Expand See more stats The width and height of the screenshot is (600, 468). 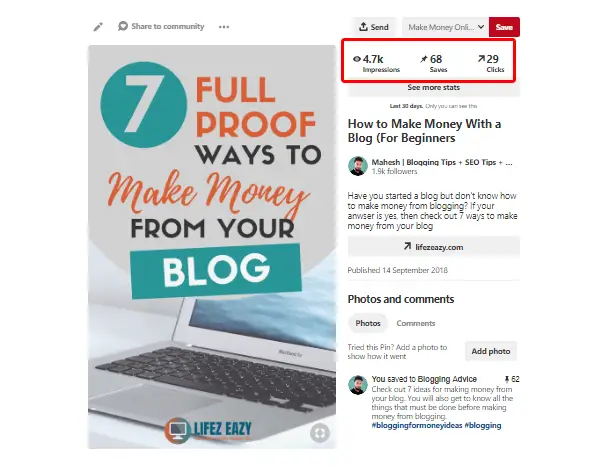[x=434, y=88]
